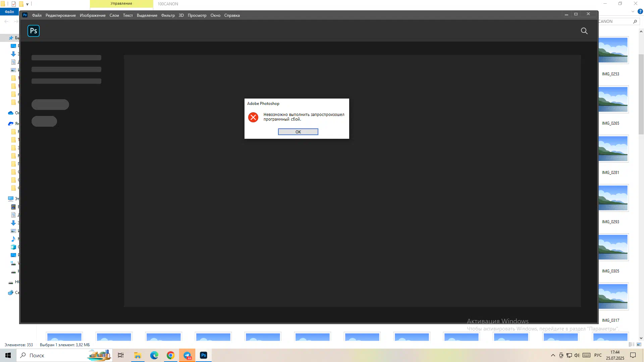Click the "Элементов: 353" status bar text
Image resolution: width=644 pixels, height=362 pixels.
pos(19,345)
